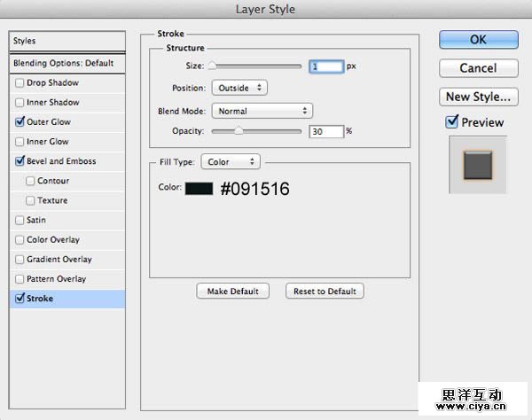The width and height of the screenshot is (532, 420).
Task: Uncheck the Preview checkbox
Action: 452,122
